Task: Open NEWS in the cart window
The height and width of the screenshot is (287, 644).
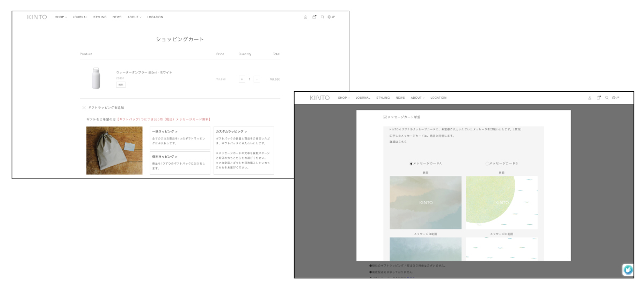Action: pyautogui.click(x=117, y=17)
